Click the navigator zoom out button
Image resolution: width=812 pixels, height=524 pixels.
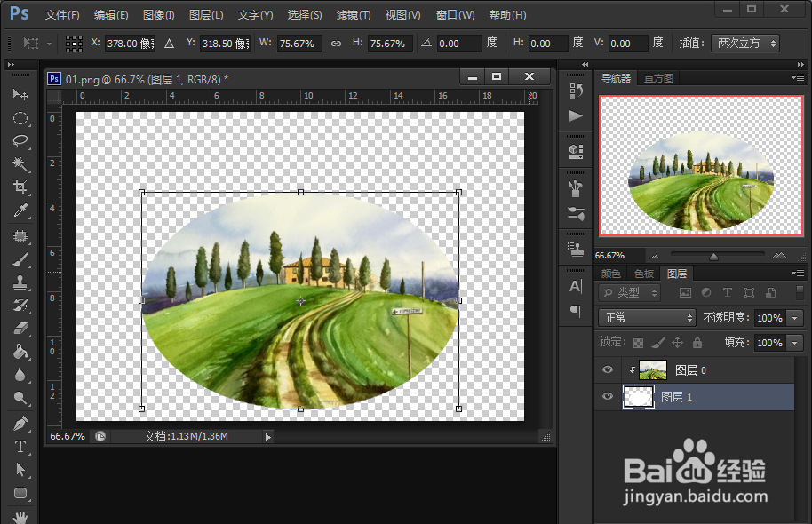[655, 256]
